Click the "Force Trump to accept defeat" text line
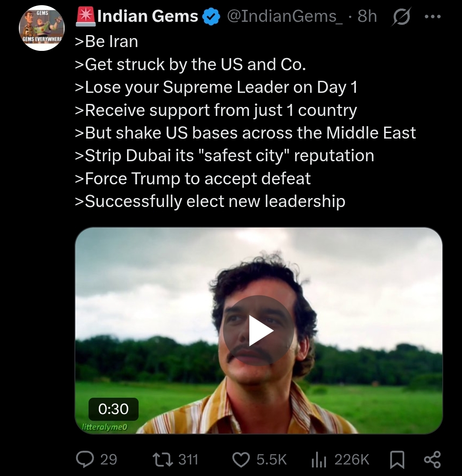 pos(192,178)
